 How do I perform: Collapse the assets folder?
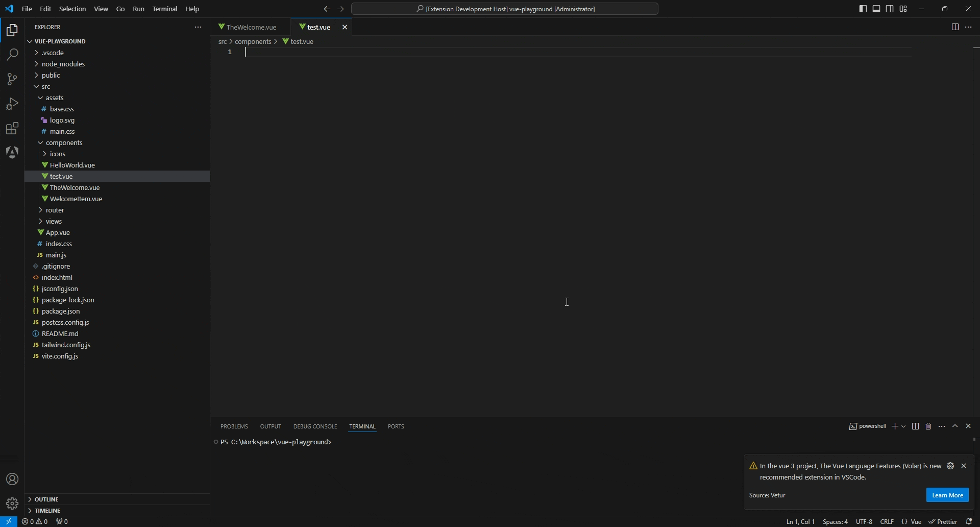click(117, 98)
